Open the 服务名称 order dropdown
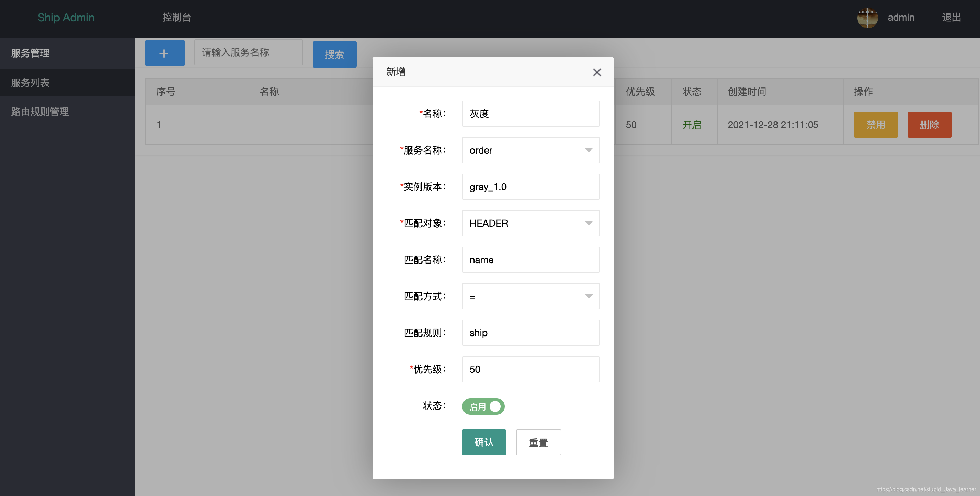 (530, 151)
